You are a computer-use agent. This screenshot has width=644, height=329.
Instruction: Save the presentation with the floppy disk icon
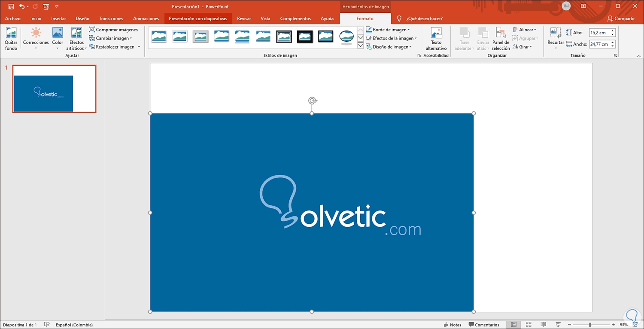[x=11, y=6]
